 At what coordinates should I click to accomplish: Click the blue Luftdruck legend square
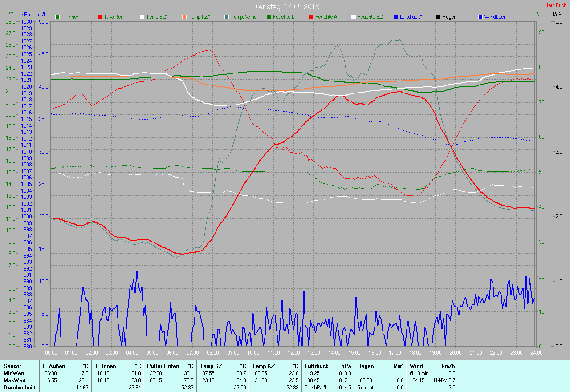(396, 17)
